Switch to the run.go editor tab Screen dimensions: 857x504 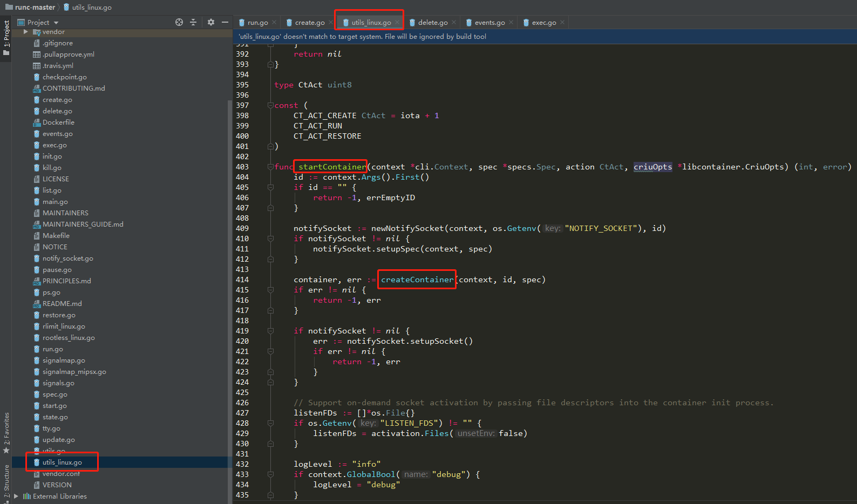pos(257,23)
